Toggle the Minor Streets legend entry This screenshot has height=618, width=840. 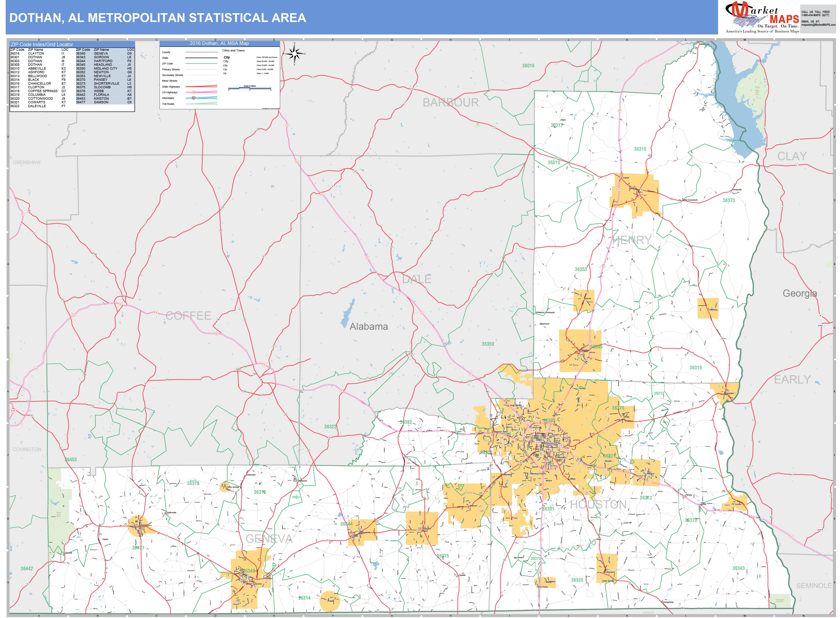[202, 81]
